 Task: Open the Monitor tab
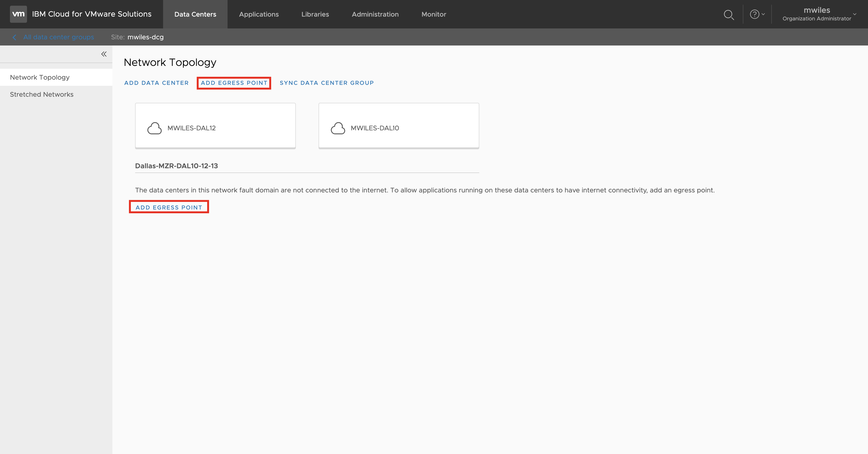coord(434,14)
